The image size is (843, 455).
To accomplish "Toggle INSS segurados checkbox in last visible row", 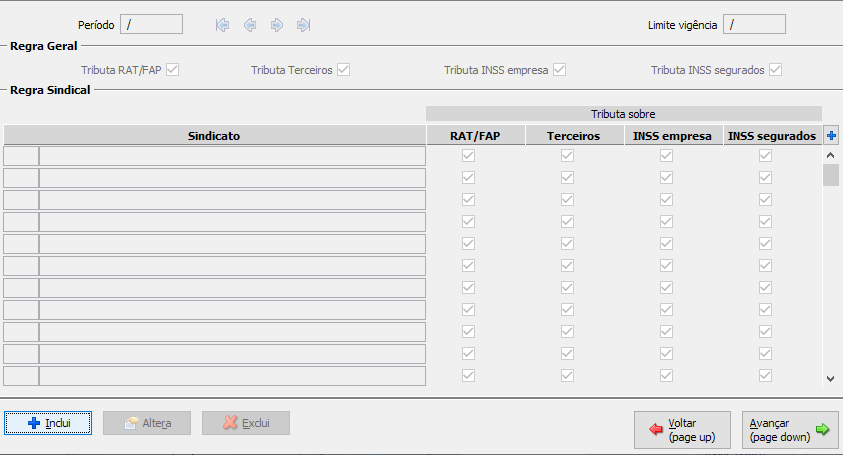I will pyautogui.click(x=765, y=375).
